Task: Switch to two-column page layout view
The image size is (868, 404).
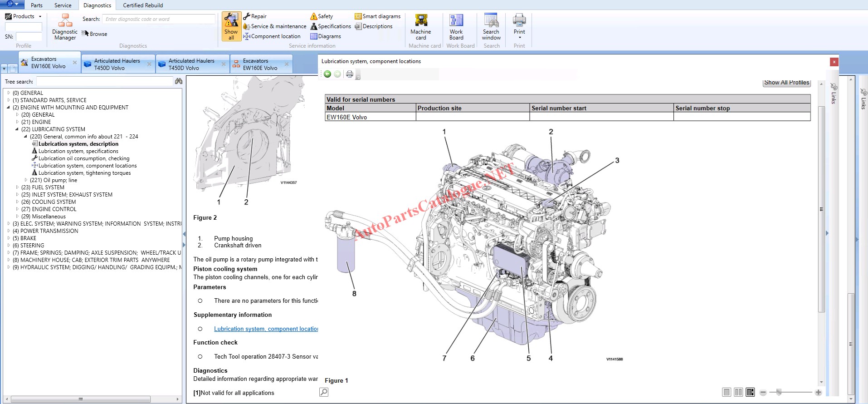Action: [x=738, y=392]
